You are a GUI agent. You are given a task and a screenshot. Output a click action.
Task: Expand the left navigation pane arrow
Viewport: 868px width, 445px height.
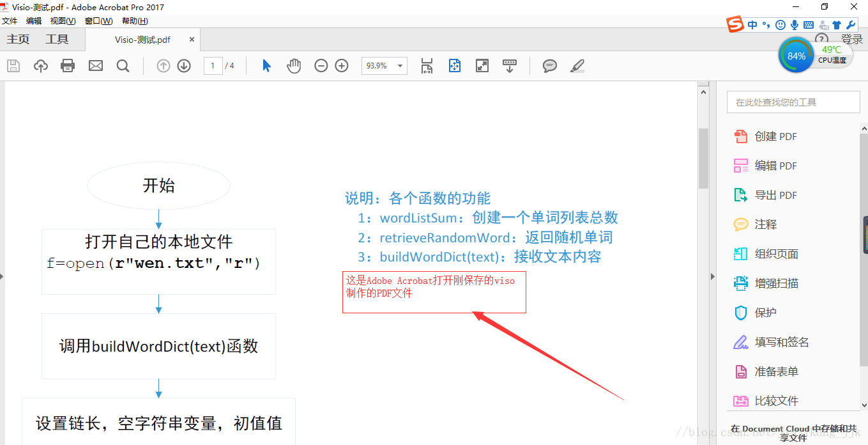pyautogui.click(x=3, y=276)
